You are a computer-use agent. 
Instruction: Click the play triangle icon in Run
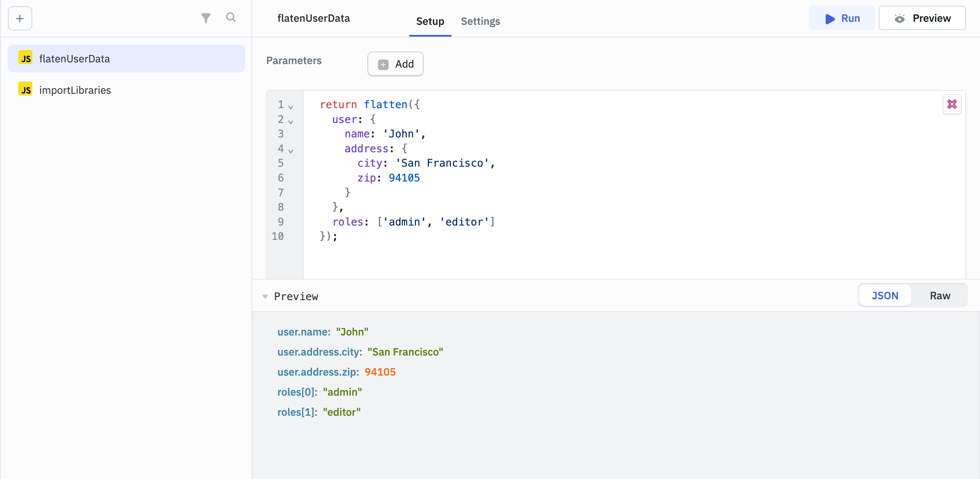coord(829,19)
